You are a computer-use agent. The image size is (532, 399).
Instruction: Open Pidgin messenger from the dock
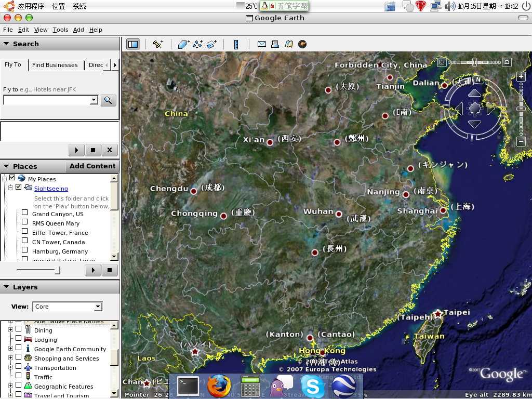[281, 386]
